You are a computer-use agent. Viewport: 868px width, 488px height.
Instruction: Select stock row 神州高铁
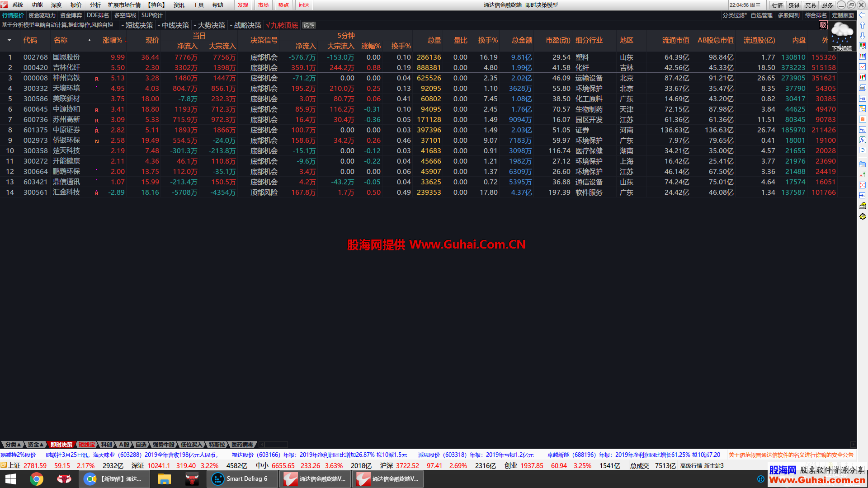[x=418, y=78]
